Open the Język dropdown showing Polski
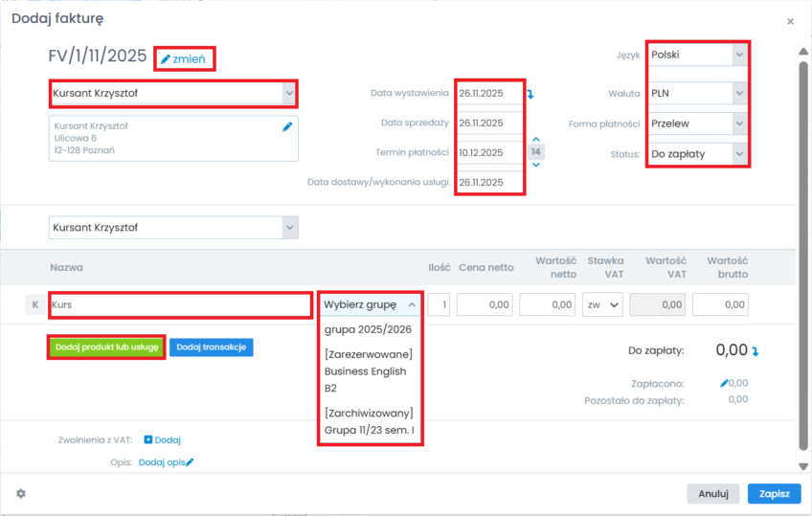The height and width of the screenshot is (516, 812). click(696, 55)
